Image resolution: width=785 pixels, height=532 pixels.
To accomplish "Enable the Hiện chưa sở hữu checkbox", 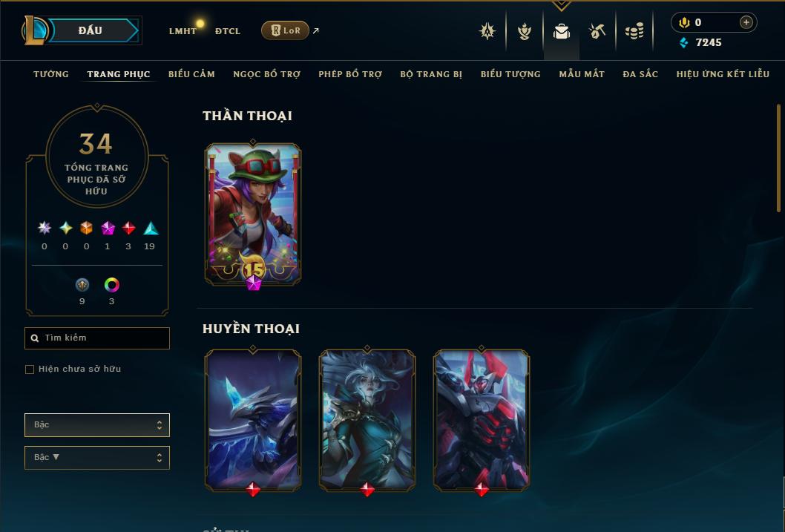I will pos(30,370).
